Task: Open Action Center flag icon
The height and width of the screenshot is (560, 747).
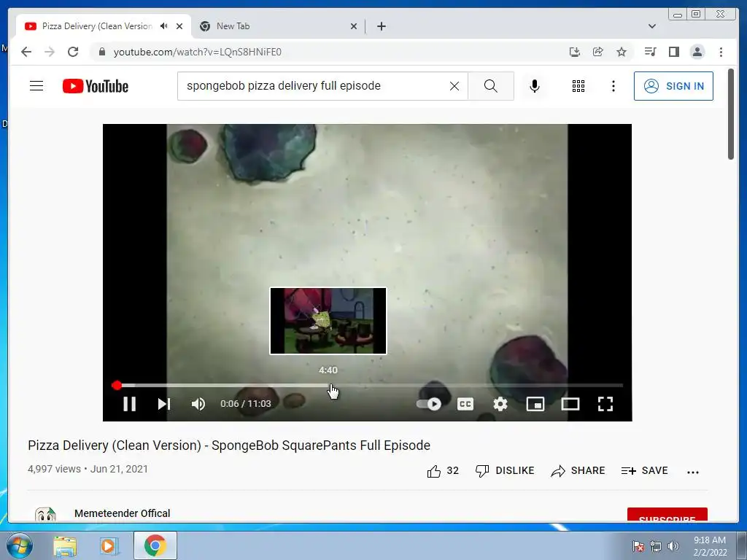Action: click(638, 546)
